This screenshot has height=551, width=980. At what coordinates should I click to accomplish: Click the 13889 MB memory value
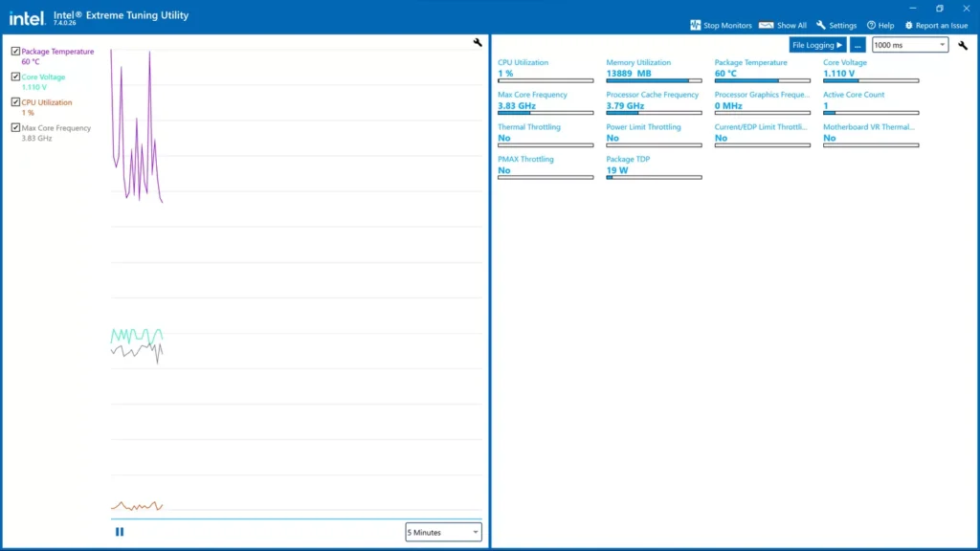(629, 73)
